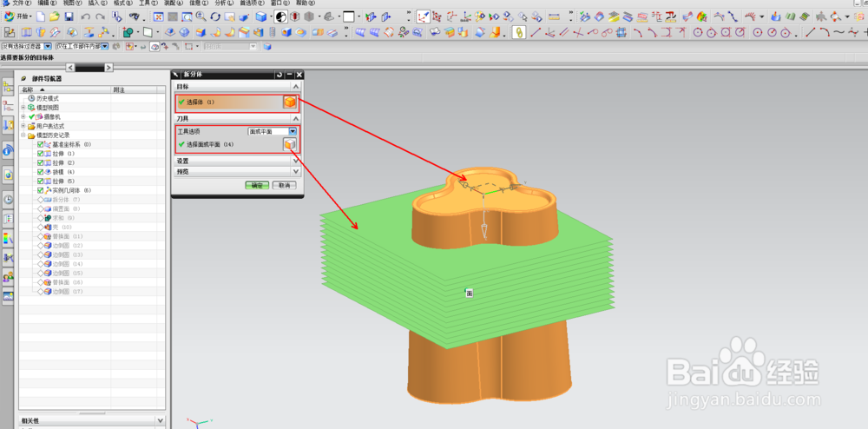The height and width of the screenshot is (429, 868).
Task: Uncheck 实例几何体 (6) feature checkbox
Action: (41, 190)
